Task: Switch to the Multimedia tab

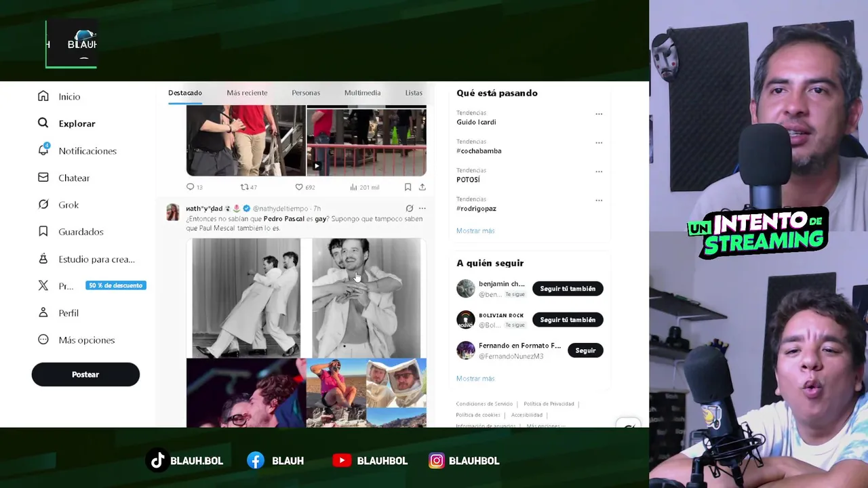Action: pos(362,93)
